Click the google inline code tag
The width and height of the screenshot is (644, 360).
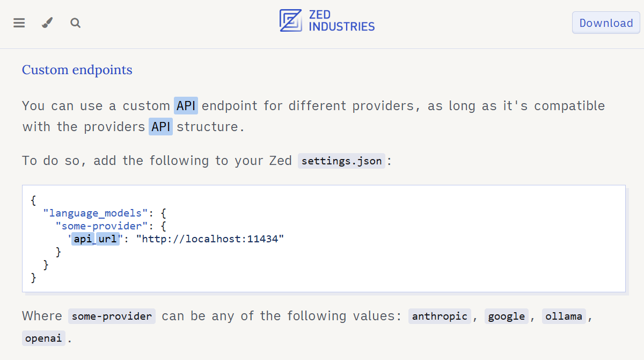click(x=507, y=316)
